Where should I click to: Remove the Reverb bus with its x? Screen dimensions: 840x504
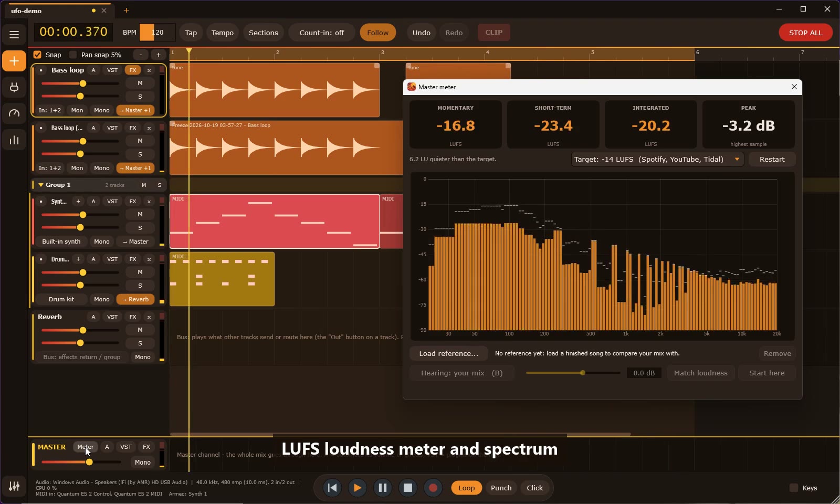(149, 317)
